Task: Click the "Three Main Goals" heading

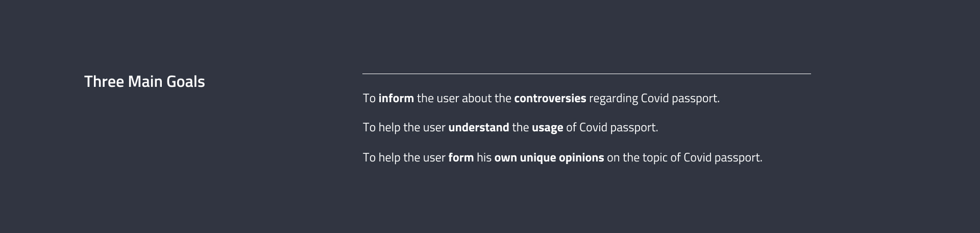Action: click(x=144, y=82)
